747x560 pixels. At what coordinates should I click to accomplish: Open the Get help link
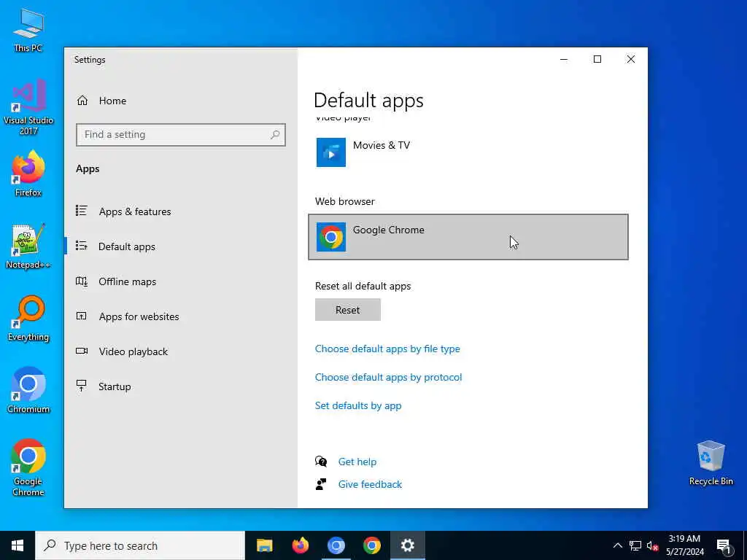pos(357,462)
